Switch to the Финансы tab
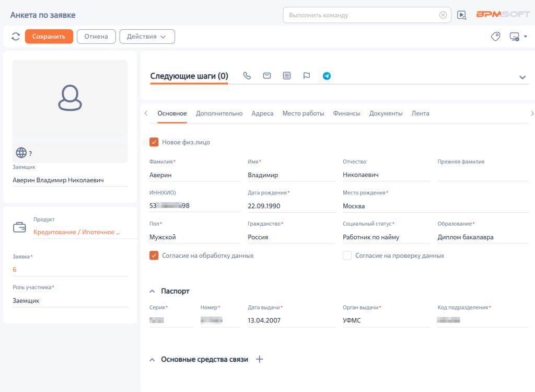Image resolution: width=535 pixels, height=392 pixels. [346, 113]
